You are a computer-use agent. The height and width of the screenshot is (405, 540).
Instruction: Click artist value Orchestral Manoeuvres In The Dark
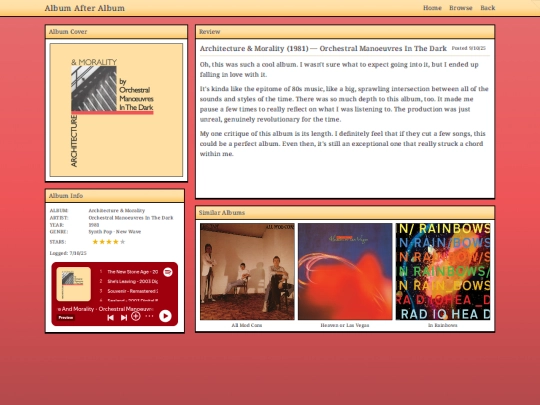click(x=131, y=218)
